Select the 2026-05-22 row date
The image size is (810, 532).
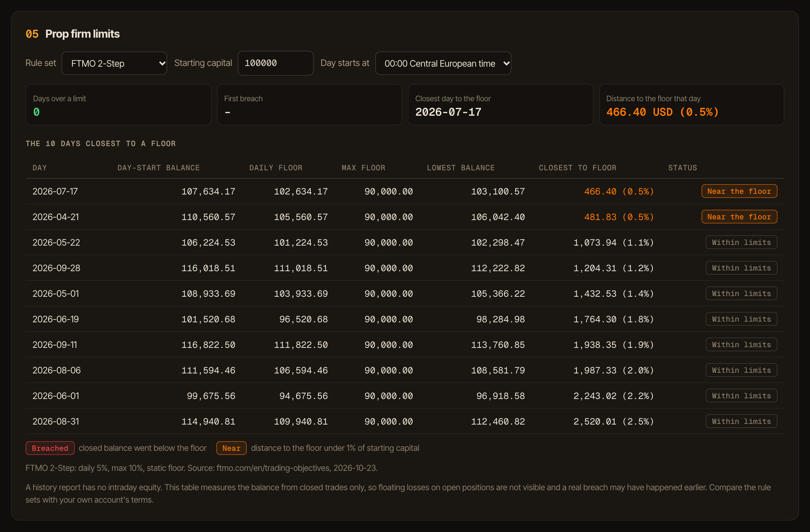(56, 243)
